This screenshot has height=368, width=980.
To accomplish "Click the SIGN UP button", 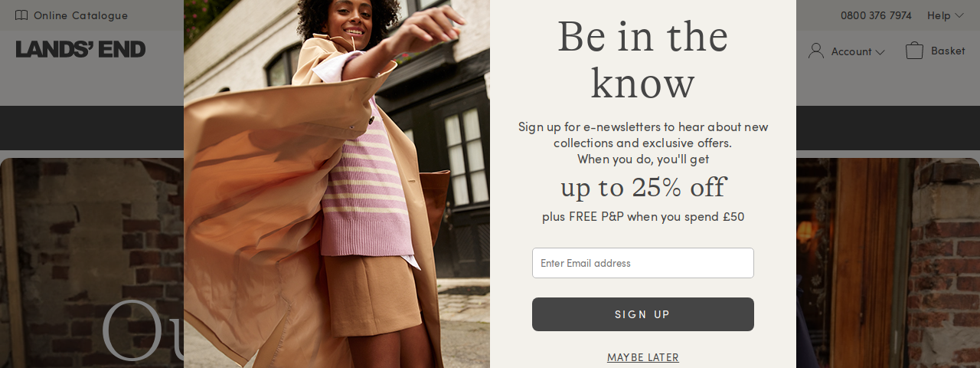I will [643, 314].
